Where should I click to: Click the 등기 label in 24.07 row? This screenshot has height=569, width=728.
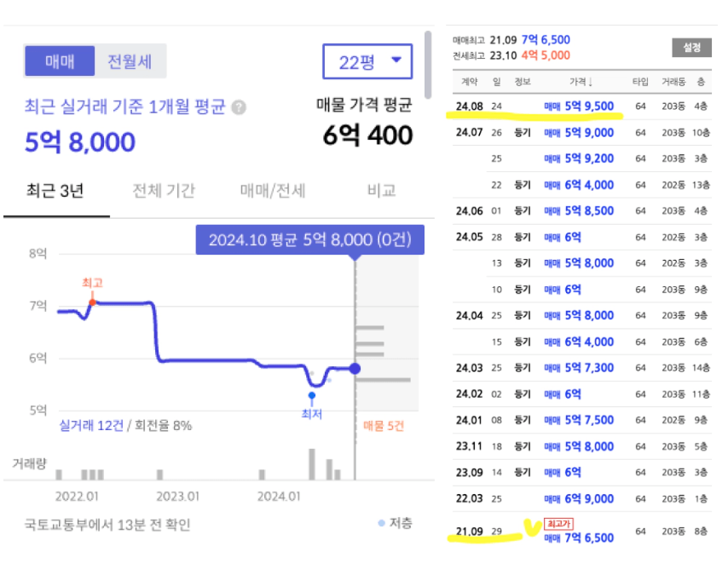pos(523,133)
